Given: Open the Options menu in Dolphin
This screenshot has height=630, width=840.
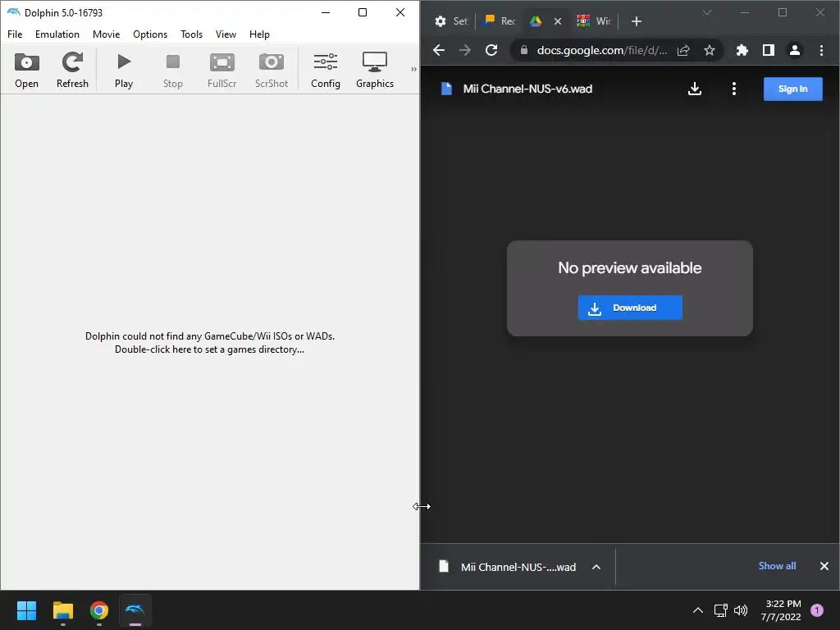Looking at the screenshot, I should [x=150, y=34].
